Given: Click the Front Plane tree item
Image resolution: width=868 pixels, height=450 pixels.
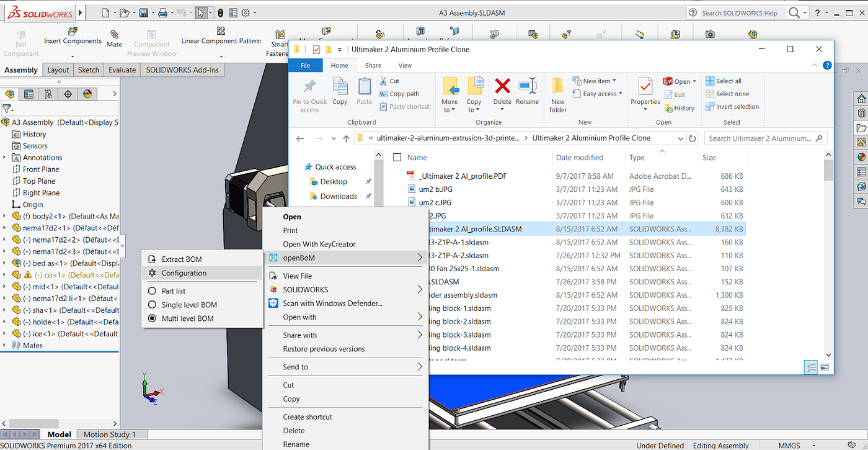Looking at the screenshot, I should tap(41, 169).
